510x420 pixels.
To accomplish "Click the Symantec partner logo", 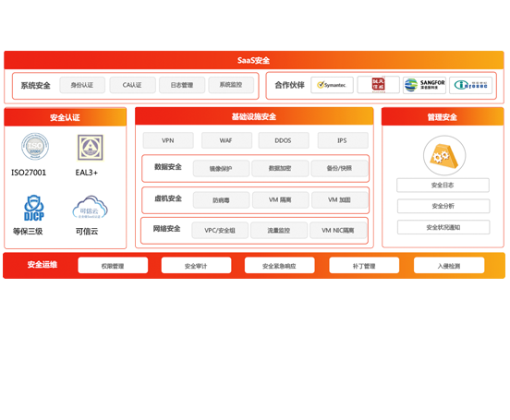I will point(332,85).
